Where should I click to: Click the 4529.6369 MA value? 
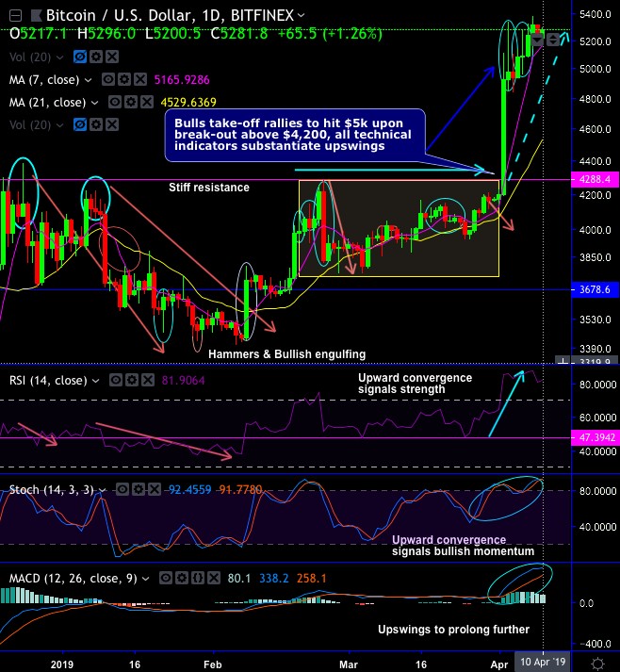pos(188,103)
